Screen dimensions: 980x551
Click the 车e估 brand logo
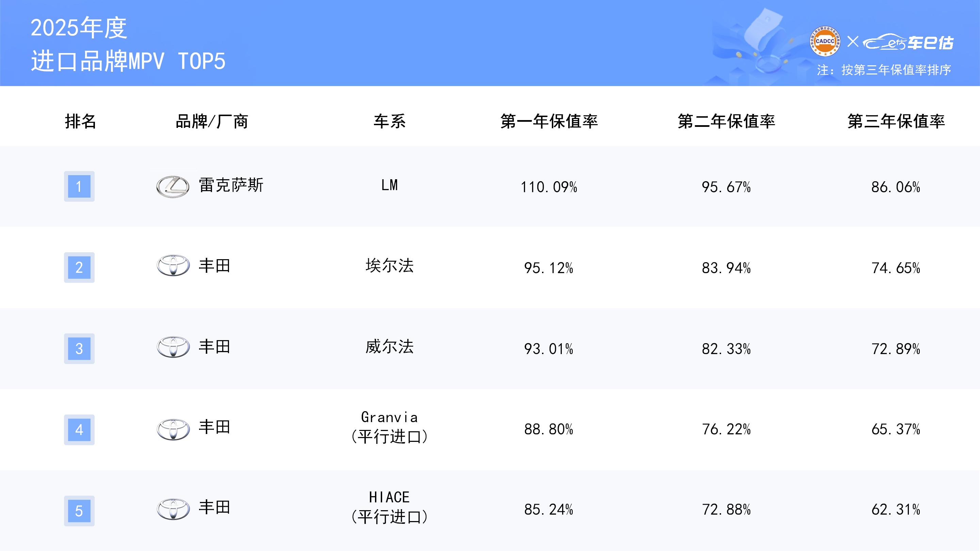pyautogui.click(x=909, y=43)
